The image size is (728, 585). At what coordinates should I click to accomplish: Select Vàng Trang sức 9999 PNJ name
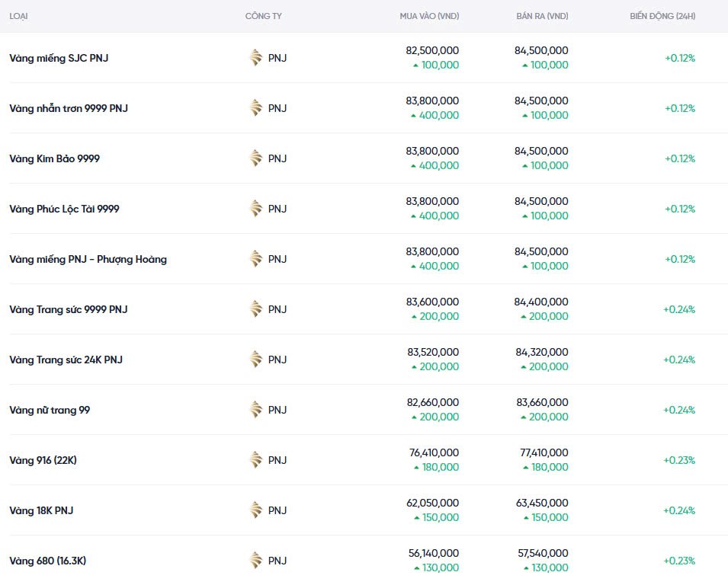point(69,309)
